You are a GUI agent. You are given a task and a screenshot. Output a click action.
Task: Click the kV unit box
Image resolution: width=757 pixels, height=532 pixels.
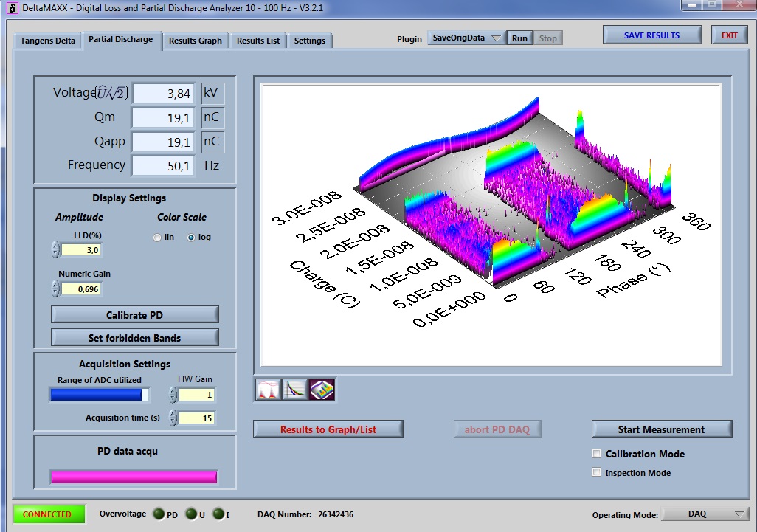(212, 93)
